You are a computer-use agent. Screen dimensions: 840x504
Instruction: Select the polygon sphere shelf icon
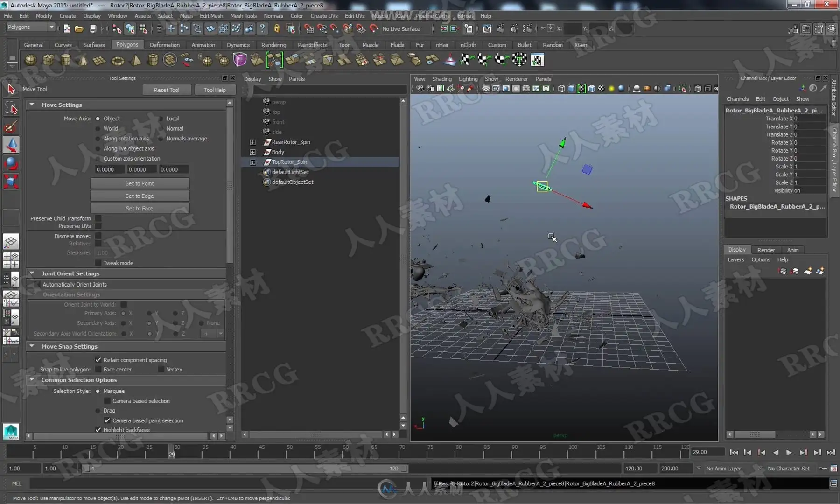pyautogui.click(x=30, y=60)
